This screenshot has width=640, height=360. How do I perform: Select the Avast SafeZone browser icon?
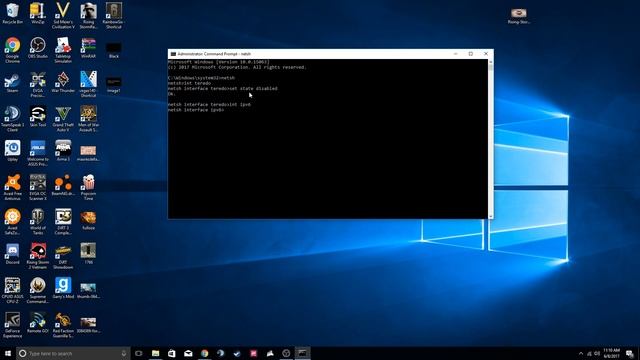pyautogui.click(x=12, y=222)
